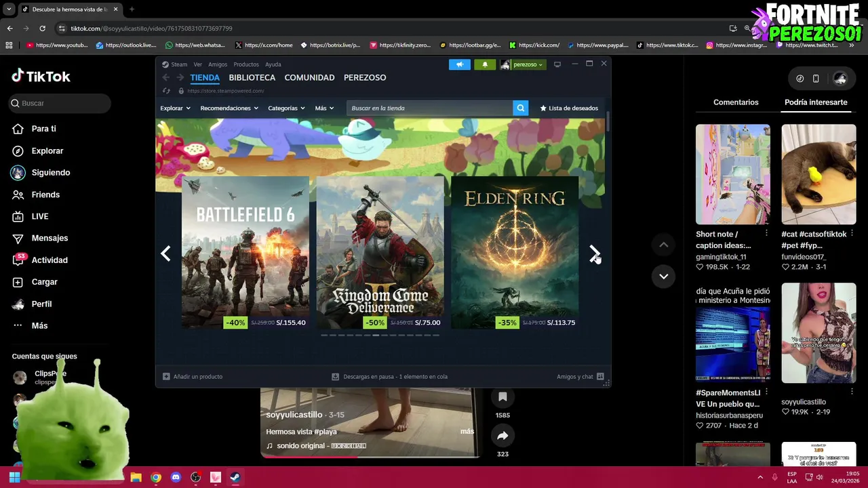Screen dimensions: 868x488
Task: Expand the Recomendaciones store menu
Action: (x=229, y=108)
